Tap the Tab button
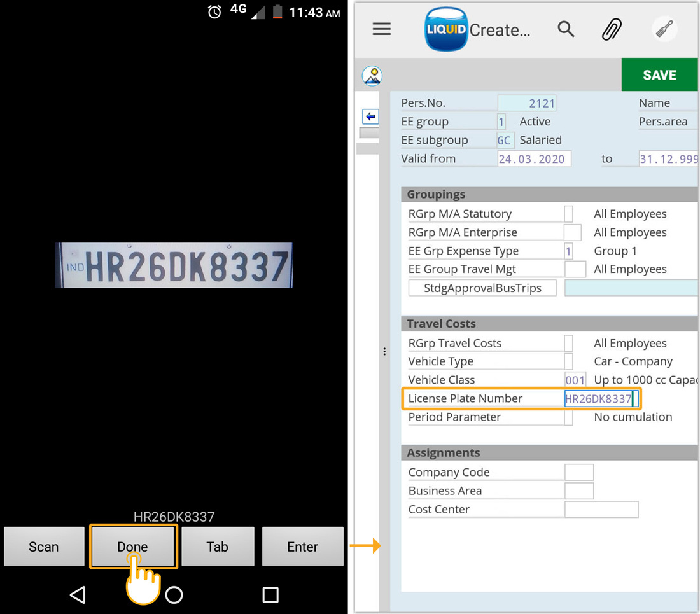 (x=218, y=547)
